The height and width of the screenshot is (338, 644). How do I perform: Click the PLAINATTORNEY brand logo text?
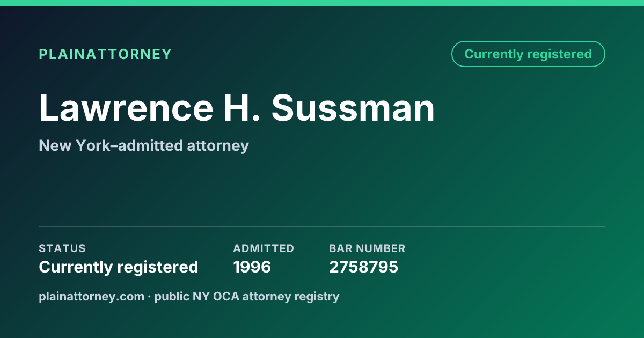105,54
